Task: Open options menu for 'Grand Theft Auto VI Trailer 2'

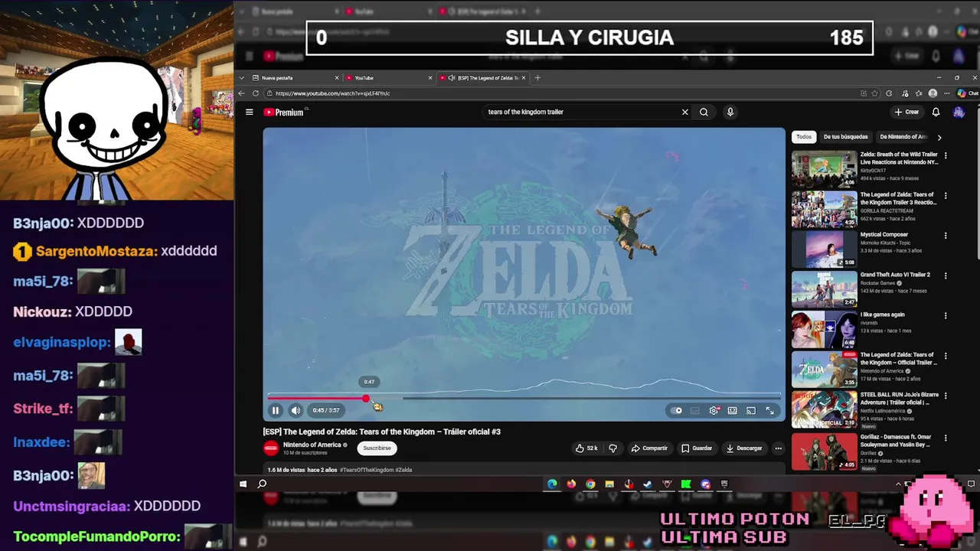Action: coord(946,275)
